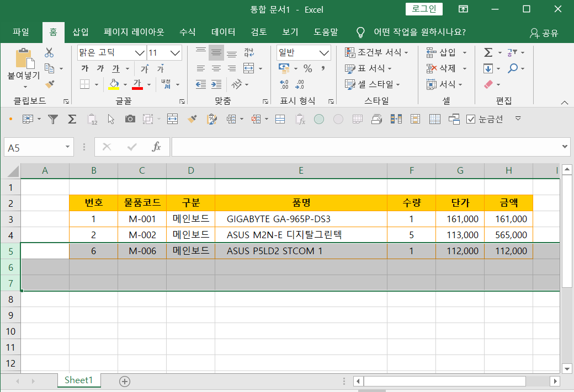Viewport: 574px width, 392px height.
Task: Apply bold formatting with 가 button
Action: pos(85,68)
